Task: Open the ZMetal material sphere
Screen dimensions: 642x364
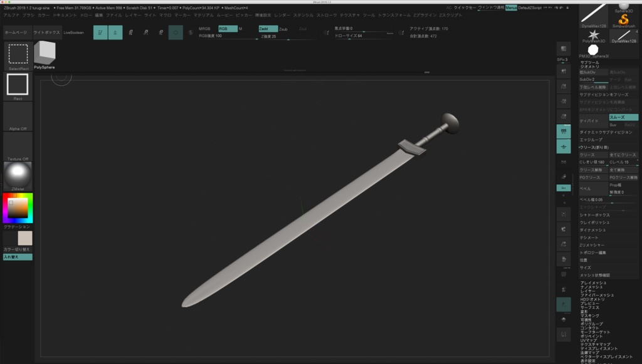Action: tap(18, 176)
